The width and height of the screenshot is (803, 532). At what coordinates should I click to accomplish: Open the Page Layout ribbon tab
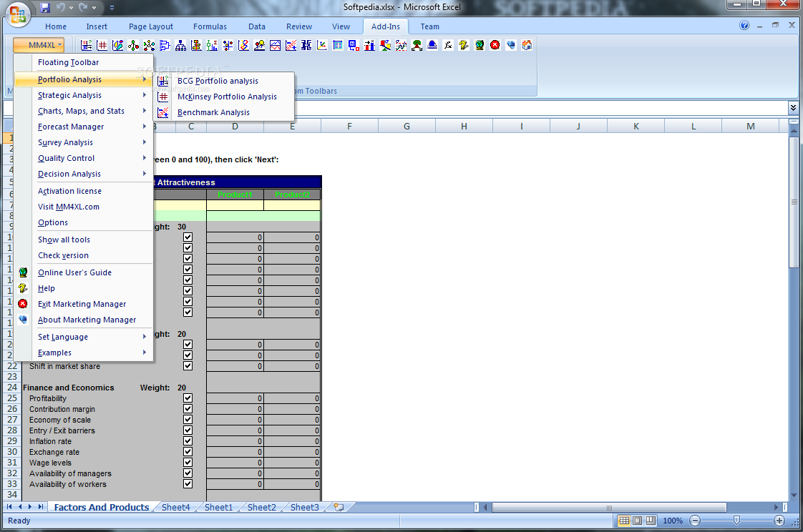pyautogui.click(x=150, y=26)
